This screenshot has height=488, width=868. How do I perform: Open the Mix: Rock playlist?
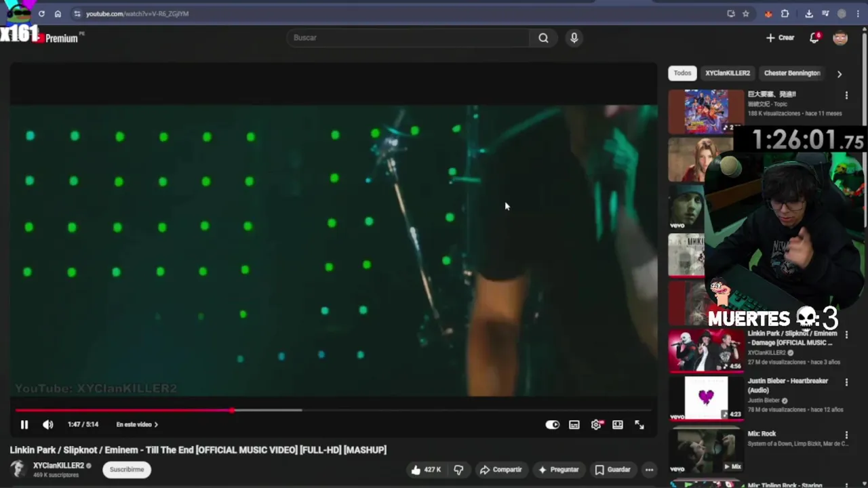[x=762, y=434]
